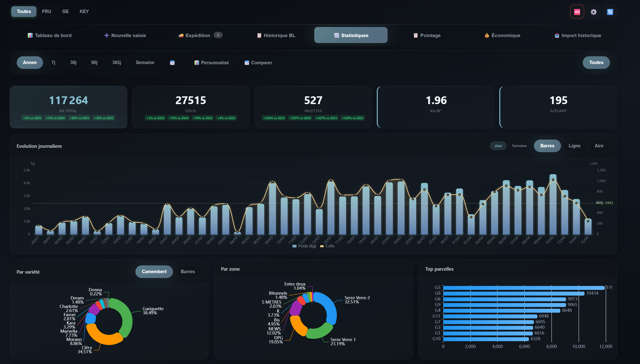Select the 30j time range
This screenshot has width=640, height=364.
[x=73, y=62]
